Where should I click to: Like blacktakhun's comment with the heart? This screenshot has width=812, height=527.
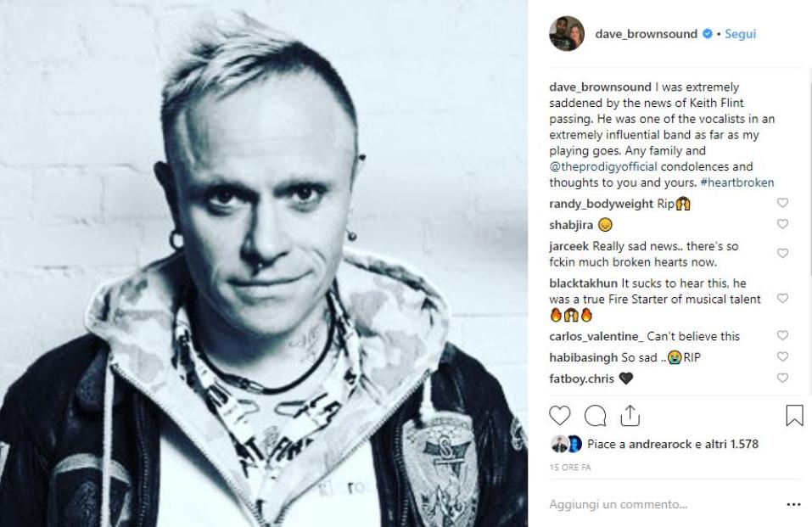pyautogui.click(x=782, y=298)
